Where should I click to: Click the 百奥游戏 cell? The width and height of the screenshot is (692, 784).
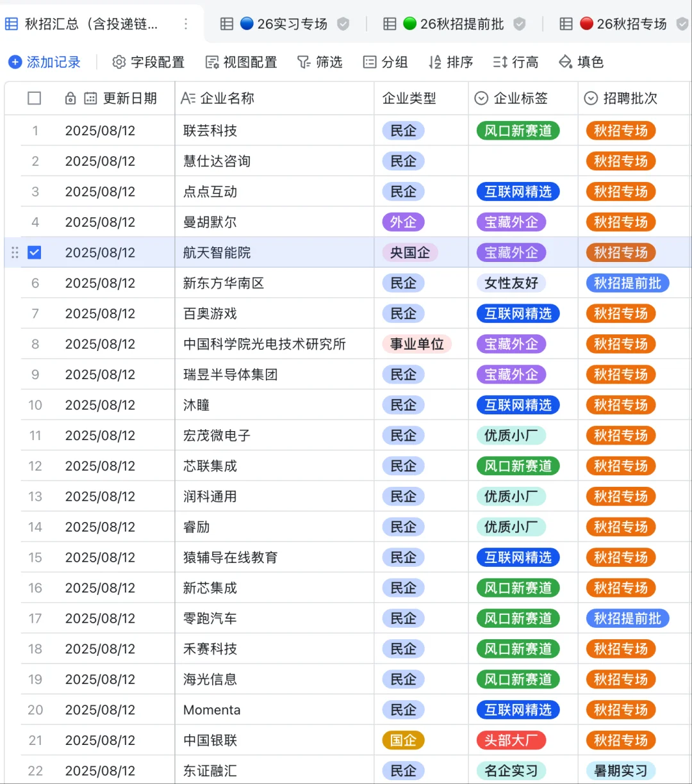click(274, 313)
